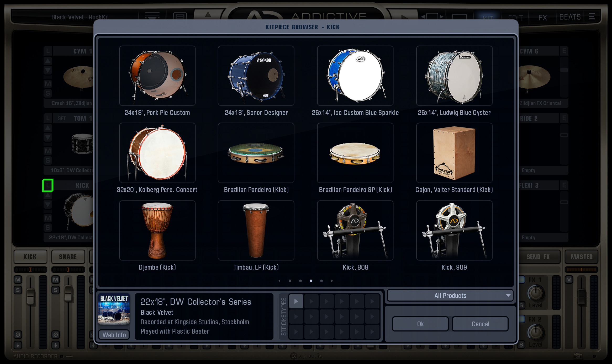Select the Brazilian Pandeiro (Kick) with flag head
The height and width of the screenshot is (364, 612).
coord(256,153)
